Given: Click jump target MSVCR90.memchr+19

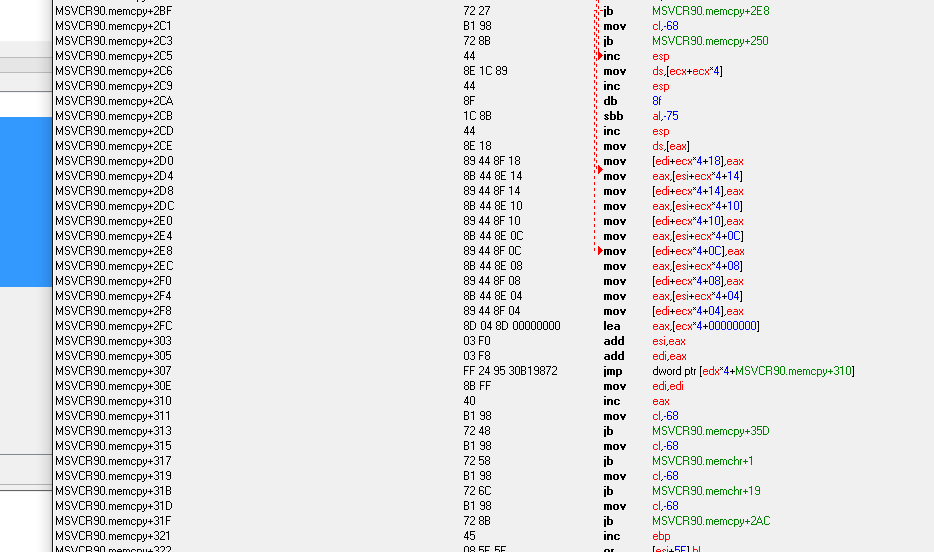Looking at the screenshot, I should point(706,491).
